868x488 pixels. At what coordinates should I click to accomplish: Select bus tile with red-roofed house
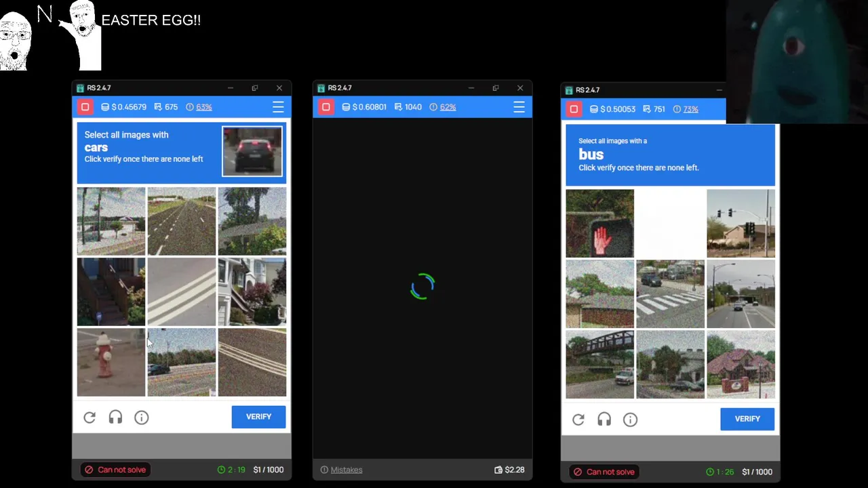pos(741,365)
